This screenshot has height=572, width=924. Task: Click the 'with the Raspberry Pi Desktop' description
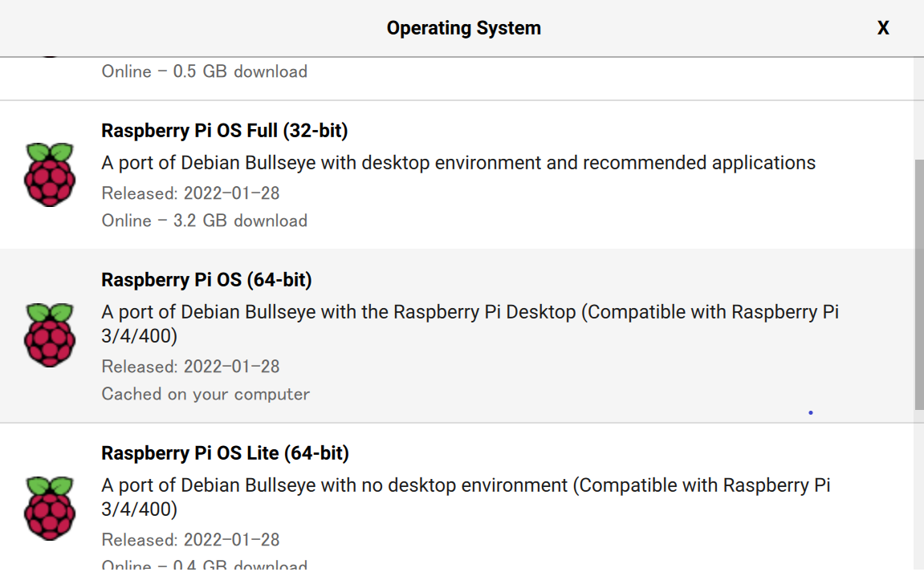(448, 312)
